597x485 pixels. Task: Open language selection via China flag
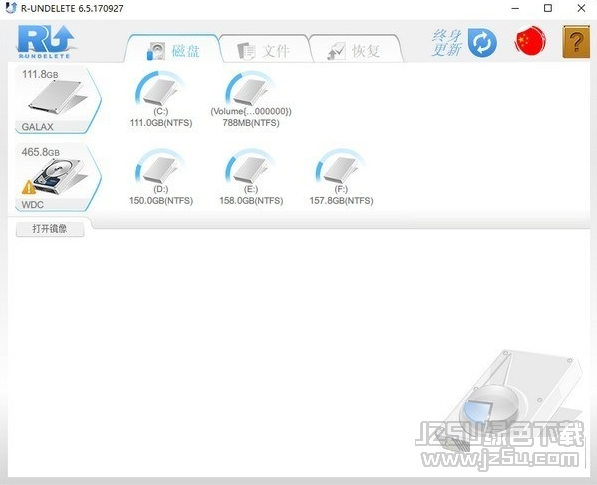tap(530, 40)
